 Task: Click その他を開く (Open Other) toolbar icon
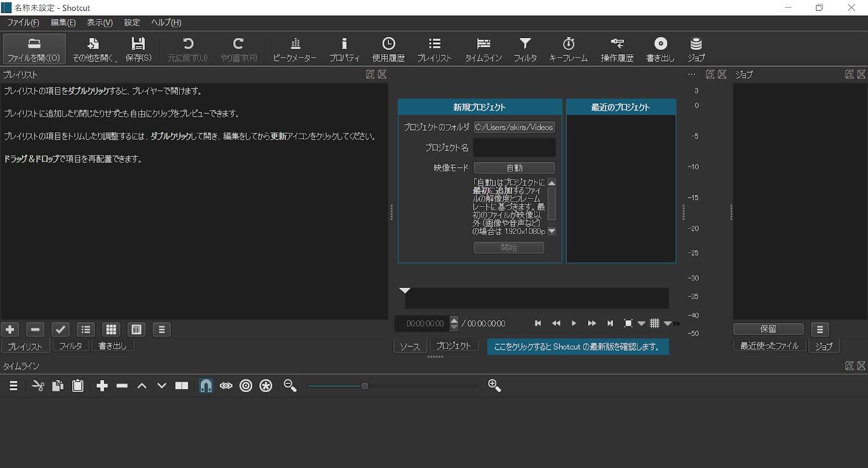click(x=94, y=49)
